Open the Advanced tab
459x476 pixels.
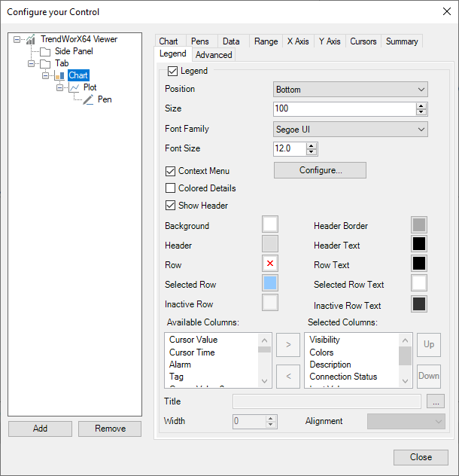pos(214,55)
